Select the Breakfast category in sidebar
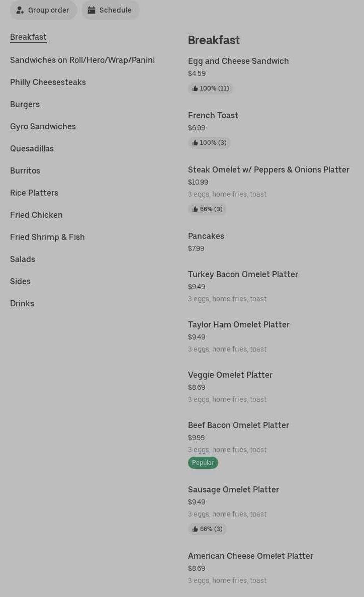364x597 pixels. (x=28, y=37)
